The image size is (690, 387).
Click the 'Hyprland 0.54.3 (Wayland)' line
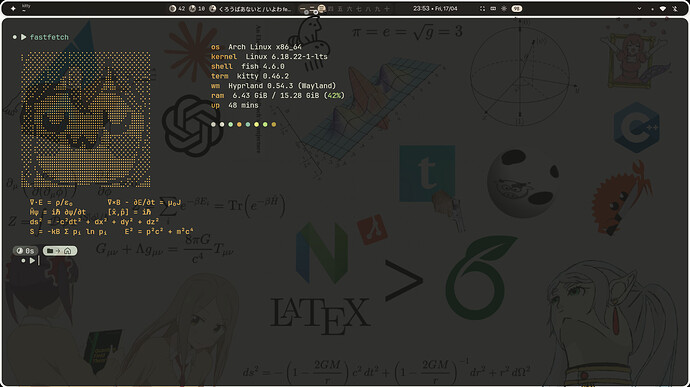point(282,86)
